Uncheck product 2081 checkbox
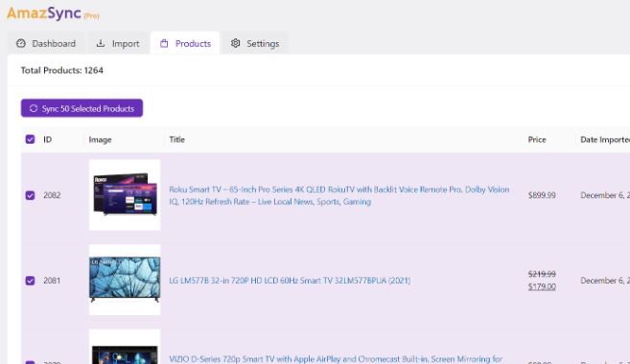Image resolution: width=630 pixels, height=364 pixels. click(x=30, y=281)
